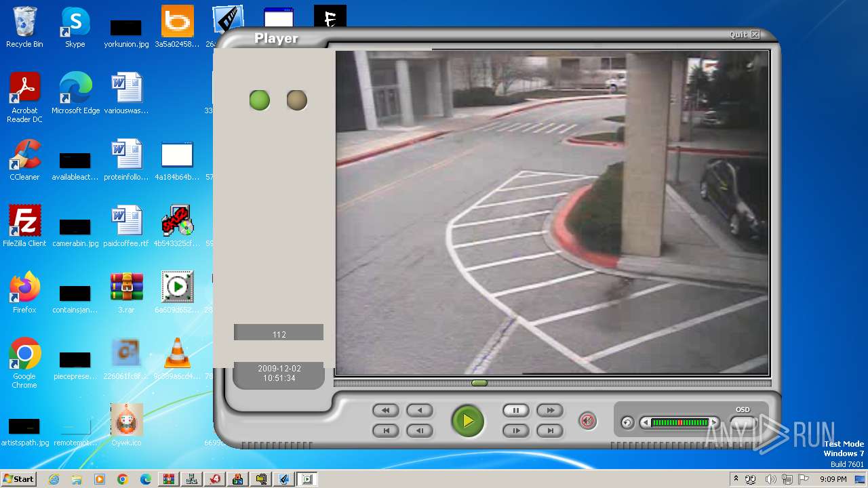Select the 3.rar archive icon
The width and height of the screenshot is (868, 488).
[x=126, y=293]
